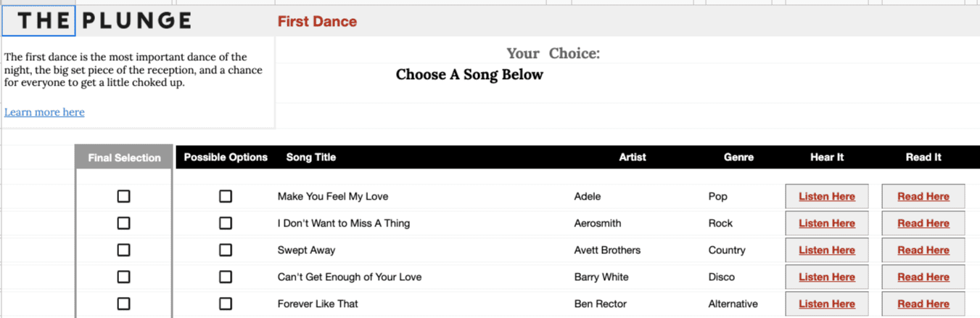The image size is (980, 318).
Task: Check Final Selection box for Make You Feel My Love
Action: pos(124,196)
